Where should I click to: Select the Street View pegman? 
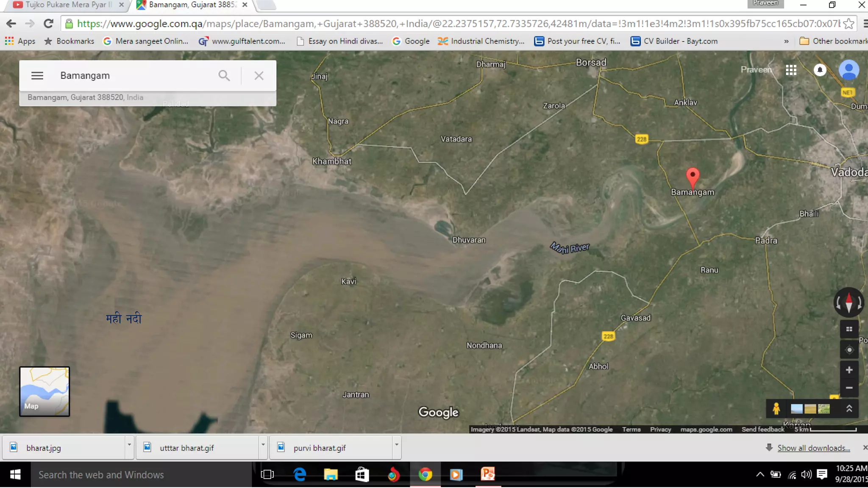pyautogui.click(x=776, y=409)
